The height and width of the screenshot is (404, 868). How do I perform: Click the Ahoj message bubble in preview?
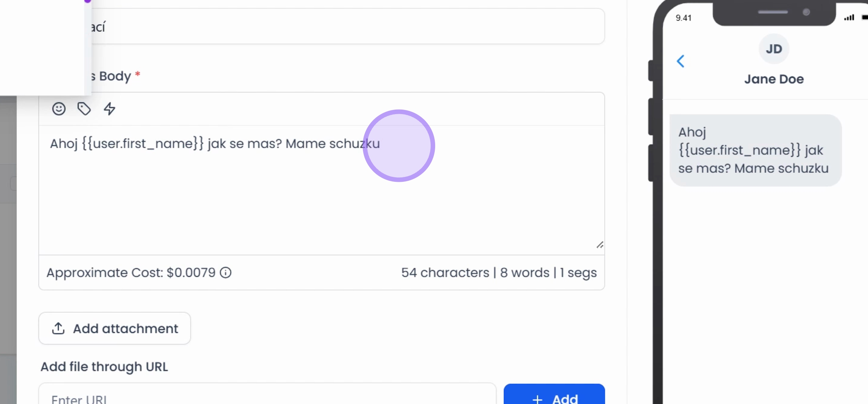tap(755, 150)
